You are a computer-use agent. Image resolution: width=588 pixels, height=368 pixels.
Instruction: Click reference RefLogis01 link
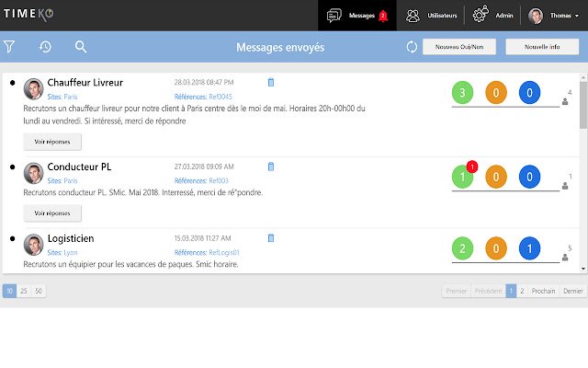[224, 252]
